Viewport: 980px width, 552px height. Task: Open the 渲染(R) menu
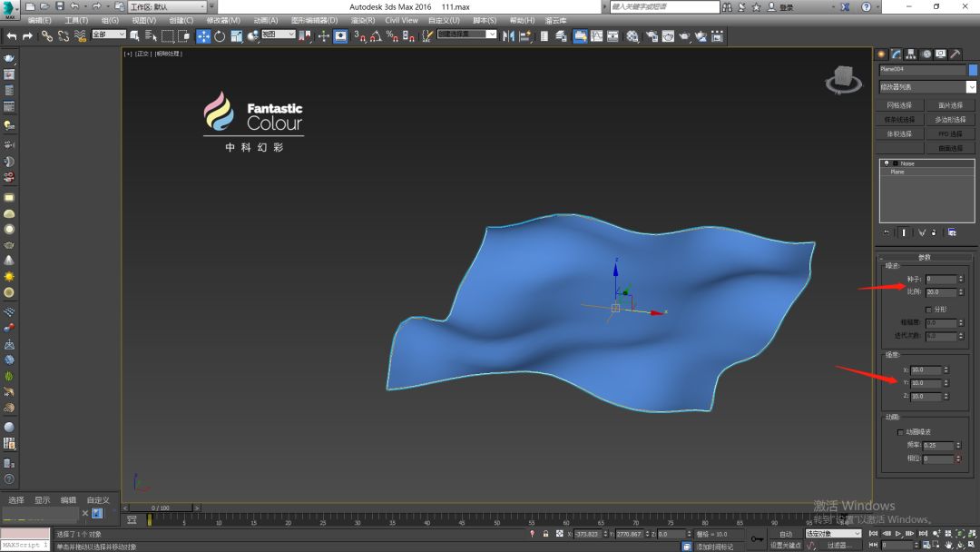tap(363, 20)
